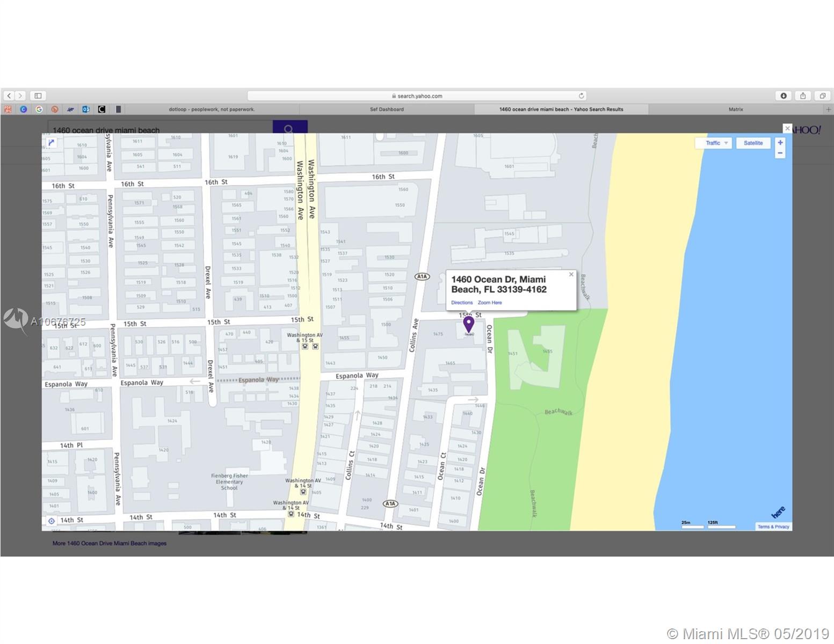The height and width of the screenshot is (644, 834).
Task: Click the locate-me target icon on the map
Action: tap(52, 521)
